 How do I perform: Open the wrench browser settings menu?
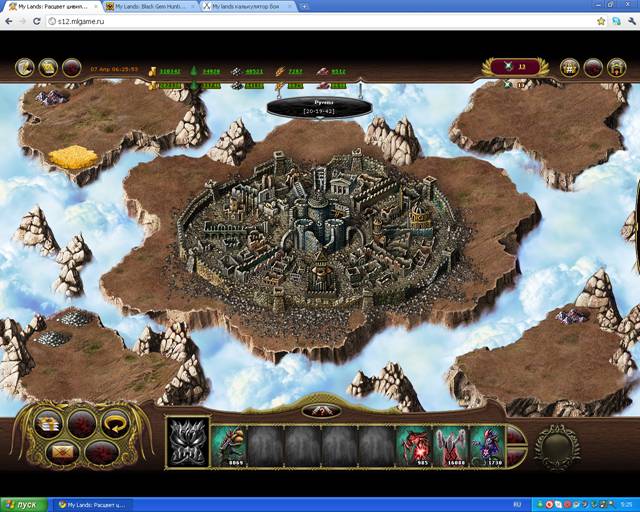[x=631, y=21]
